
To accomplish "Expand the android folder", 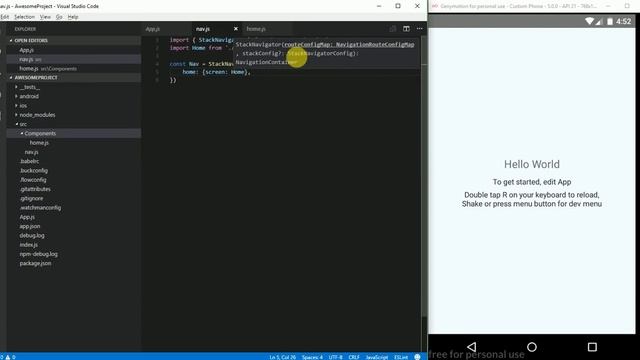I will click(29, 96).
